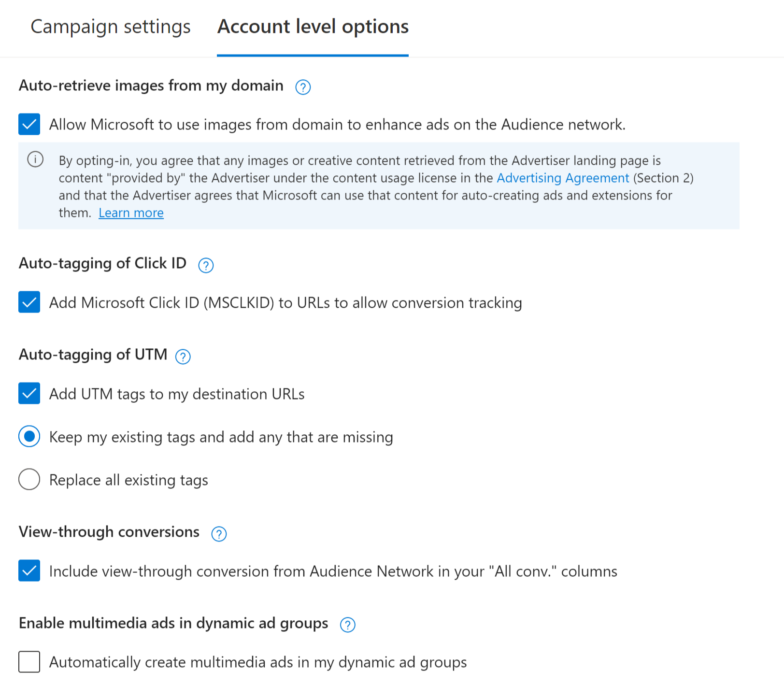
Task: Click the Learn more link
Action: (131, 213)
